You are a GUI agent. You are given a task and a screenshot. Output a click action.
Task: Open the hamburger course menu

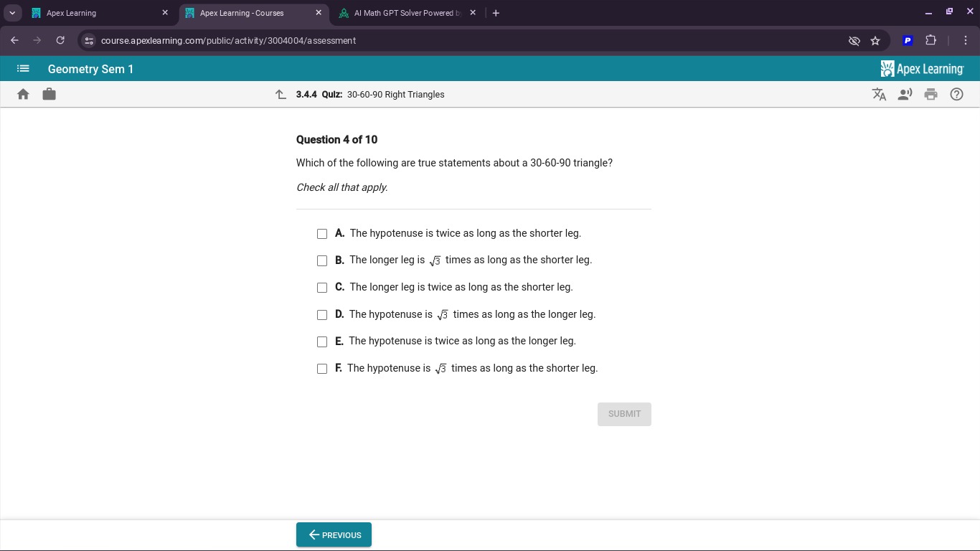point(23,69)
